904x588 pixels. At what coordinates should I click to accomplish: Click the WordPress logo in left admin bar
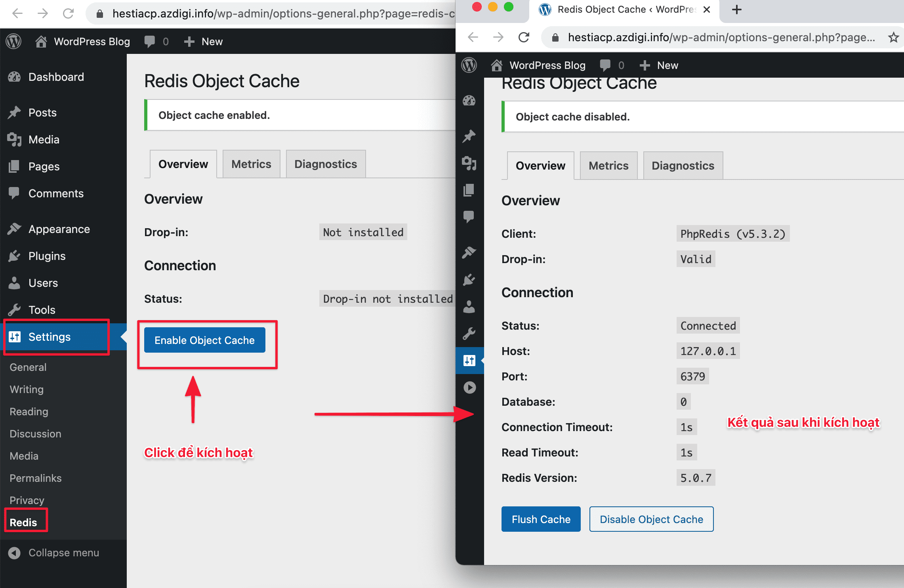coord(13,41)
